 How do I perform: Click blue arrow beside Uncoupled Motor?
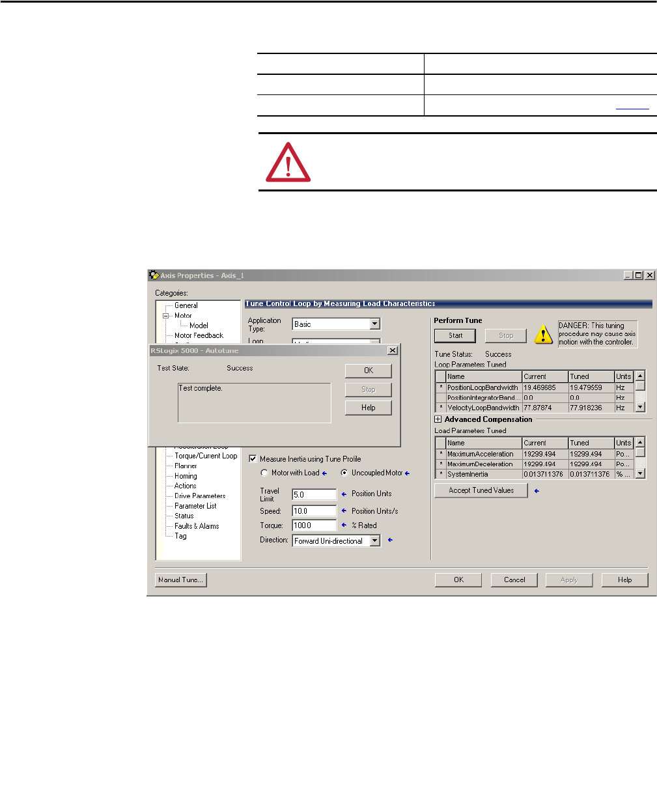[x=408, y=473]
